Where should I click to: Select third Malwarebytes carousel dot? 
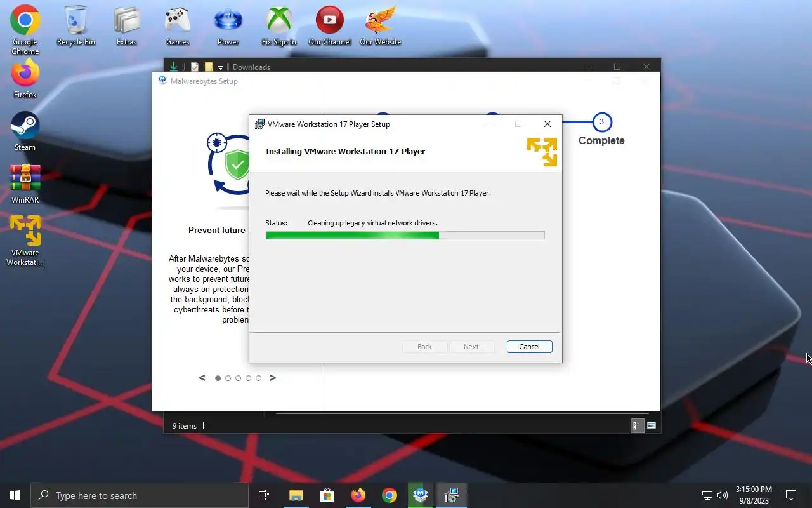coord(239,378)
